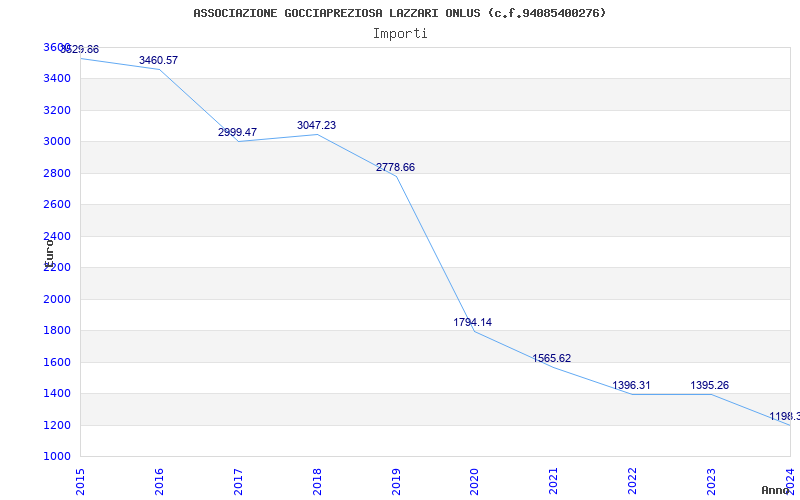
Task: Click the 2023 x-axis year label
Action: coord(712,482)
